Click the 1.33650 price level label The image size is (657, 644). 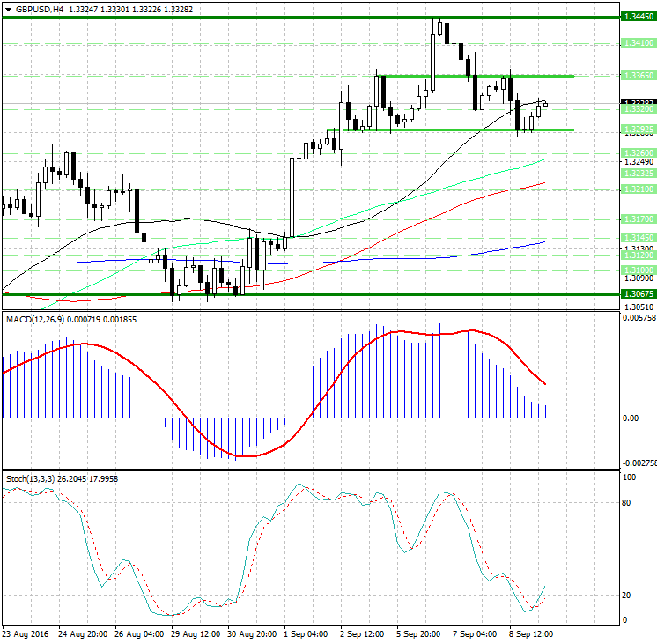tap(637, 76)
